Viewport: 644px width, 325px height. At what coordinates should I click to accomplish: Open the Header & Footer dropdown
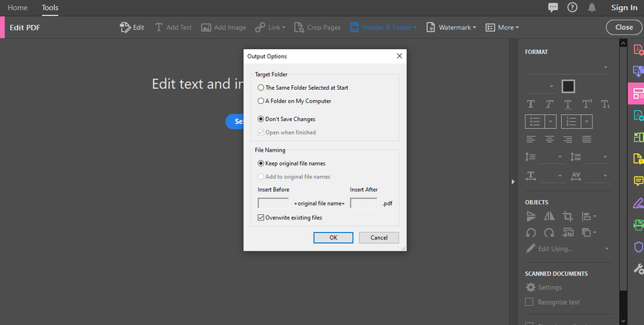click(383, 27)
